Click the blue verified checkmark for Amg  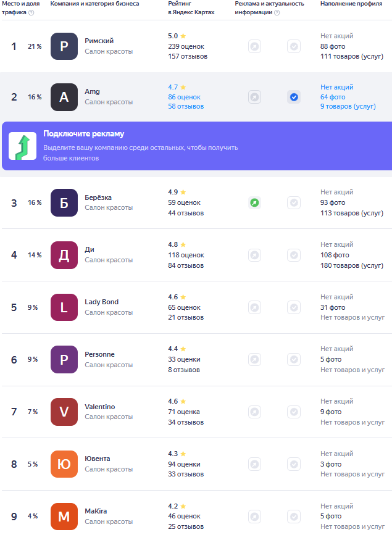coord(294,97)
